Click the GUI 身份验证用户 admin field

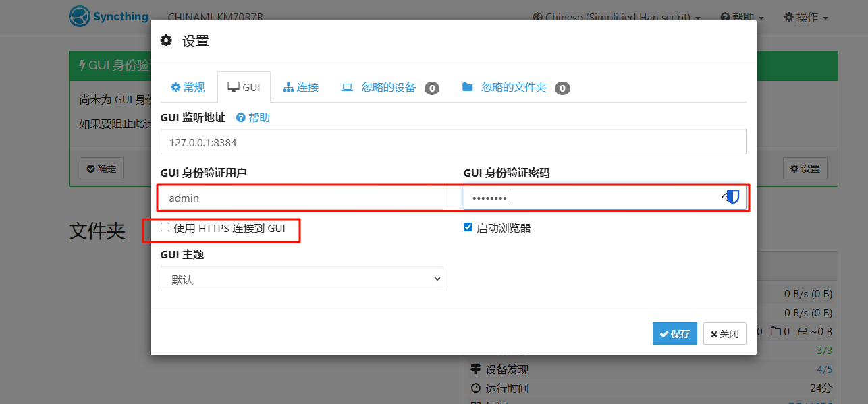click(x=302, y=198)
